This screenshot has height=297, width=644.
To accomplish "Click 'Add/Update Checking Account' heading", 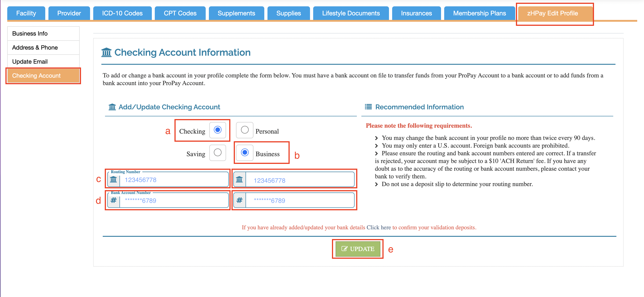I will [169, 107].
